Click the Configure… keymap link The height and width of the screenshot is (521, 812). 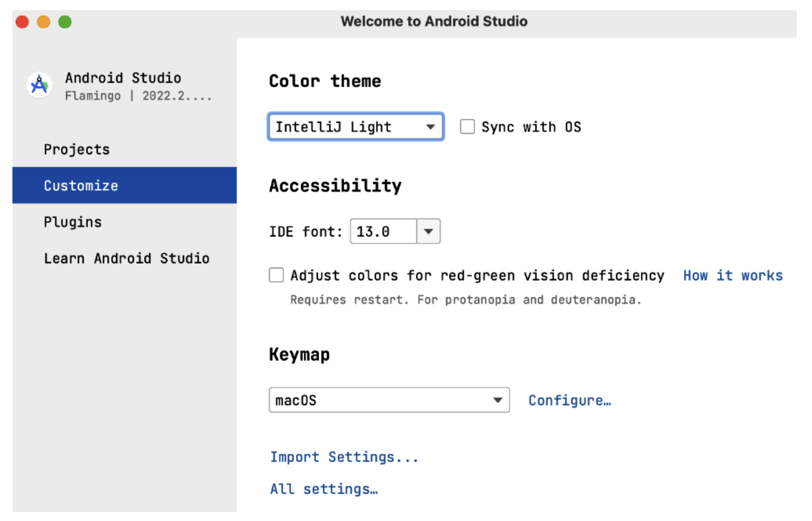click(x=569, y=400)
